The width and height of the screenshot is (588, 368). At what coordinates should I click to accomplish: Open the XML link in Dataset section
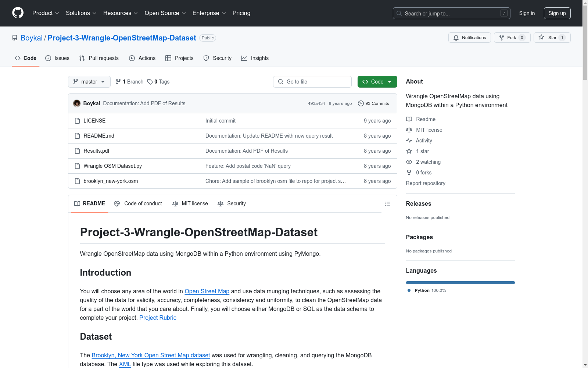click(x=125, y=364)
